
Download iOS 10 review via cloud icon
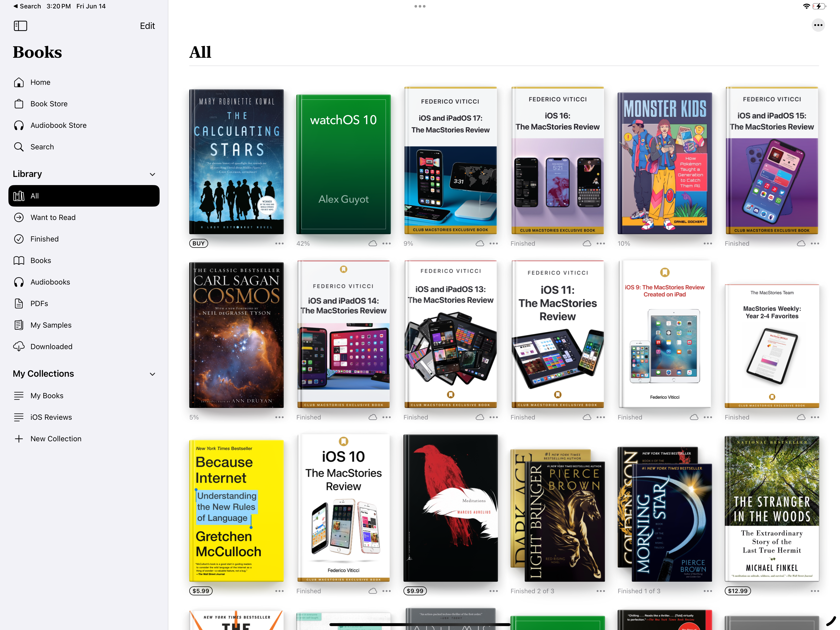click(373, 591)
